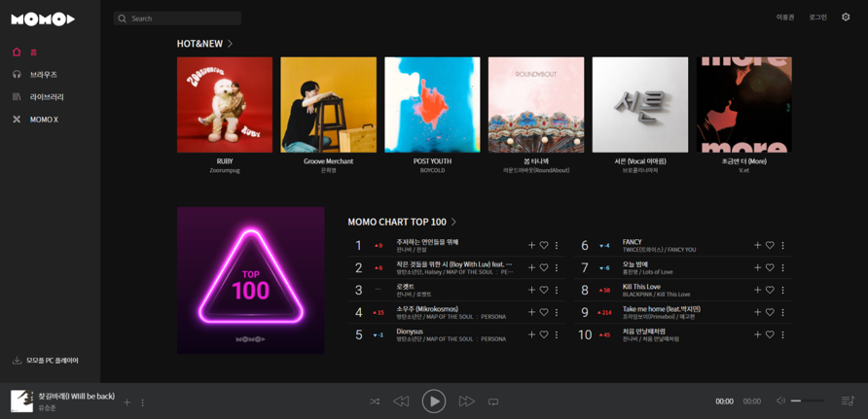
Task: Add rank 2 Boy With Luv to playlist
Action: (x=532, y=267)
